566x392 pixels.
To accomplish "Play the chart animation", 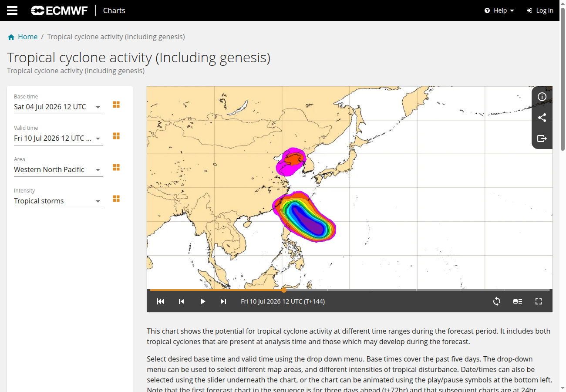I will pos(202,301).
